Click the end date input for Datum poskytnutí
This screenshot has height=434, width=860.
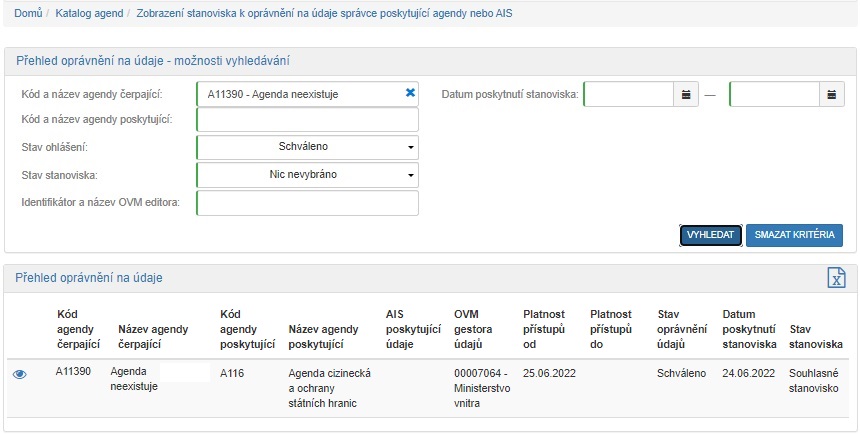click(774, 95)
